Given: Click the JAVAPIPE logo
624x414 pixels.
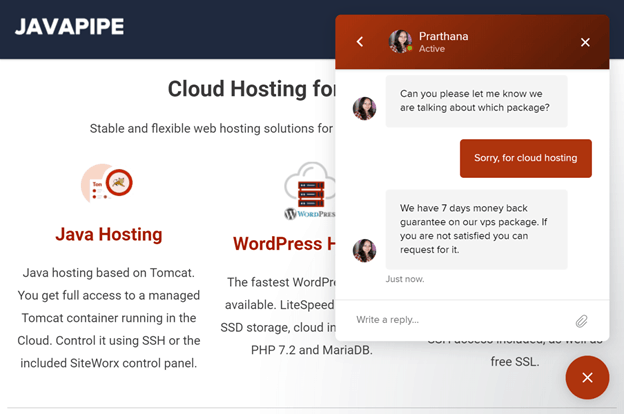Looking at the screenshot, I should click(x=69, y=27).
